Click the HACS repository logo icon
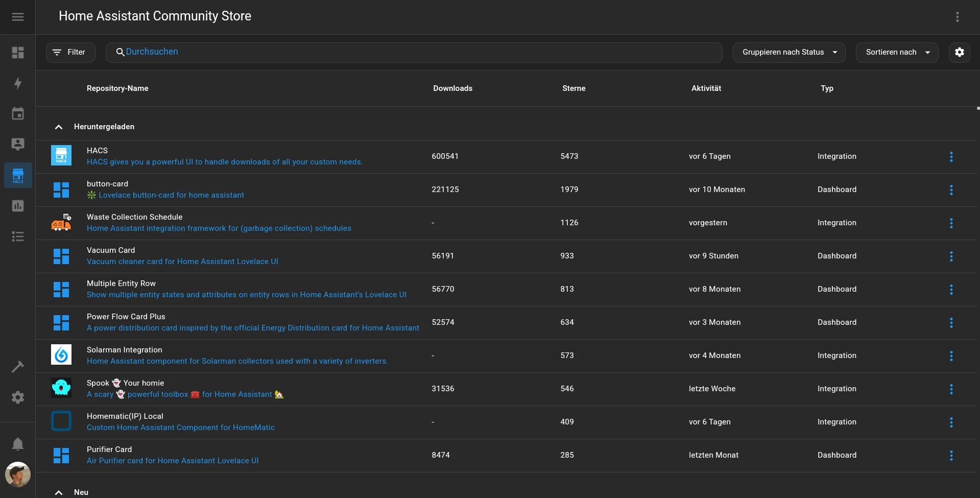This screenshot has height=498, width=980. tap(61, 155)
